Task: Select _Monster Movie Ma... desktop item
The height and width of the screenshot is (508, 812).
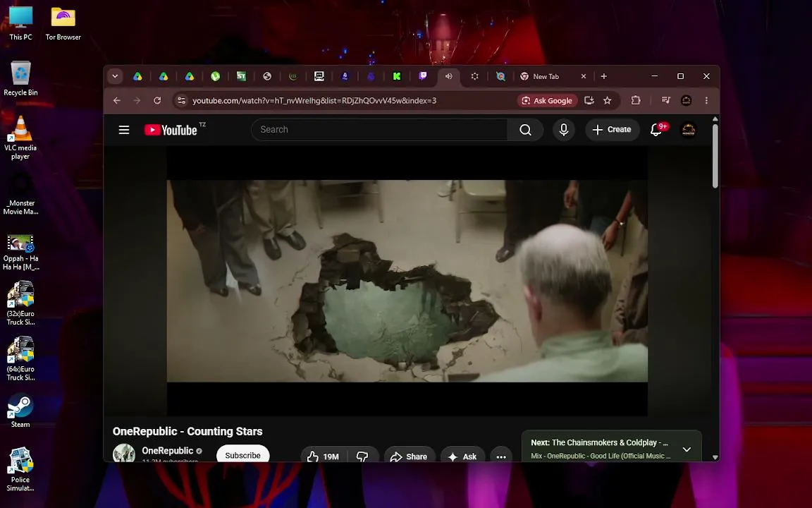Action: pos(20,195)
